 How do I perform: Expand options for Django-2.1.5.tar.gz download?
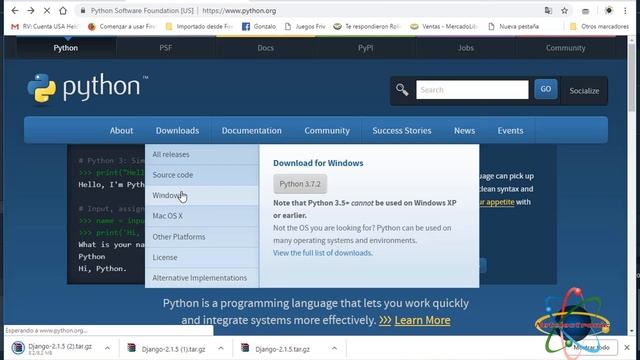click(334, 348)
